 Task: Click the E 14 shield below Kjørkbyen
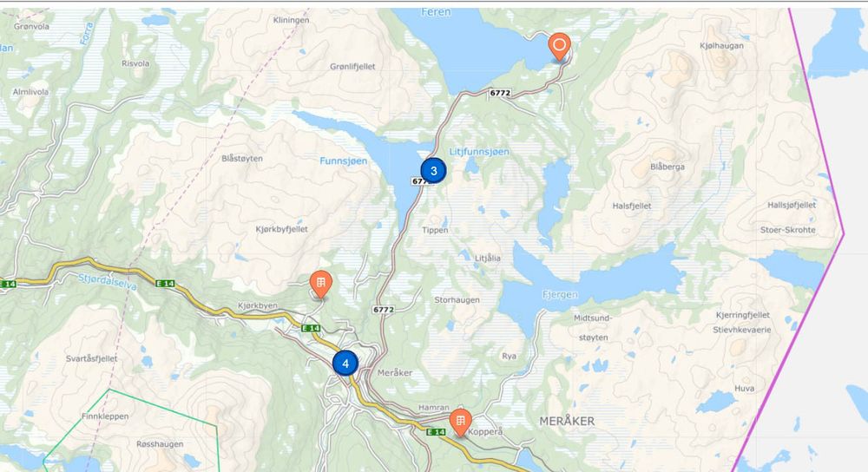(x=311, y=328)
